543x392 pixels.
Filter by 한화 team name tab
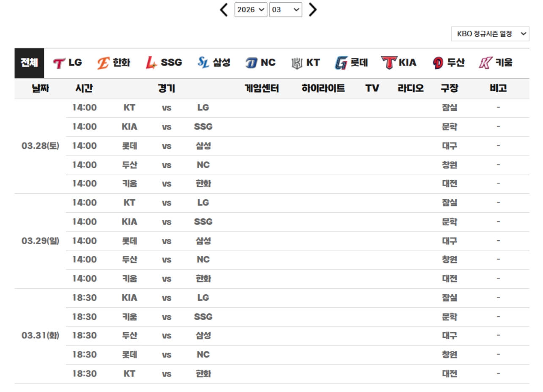(x=121, y=63)
